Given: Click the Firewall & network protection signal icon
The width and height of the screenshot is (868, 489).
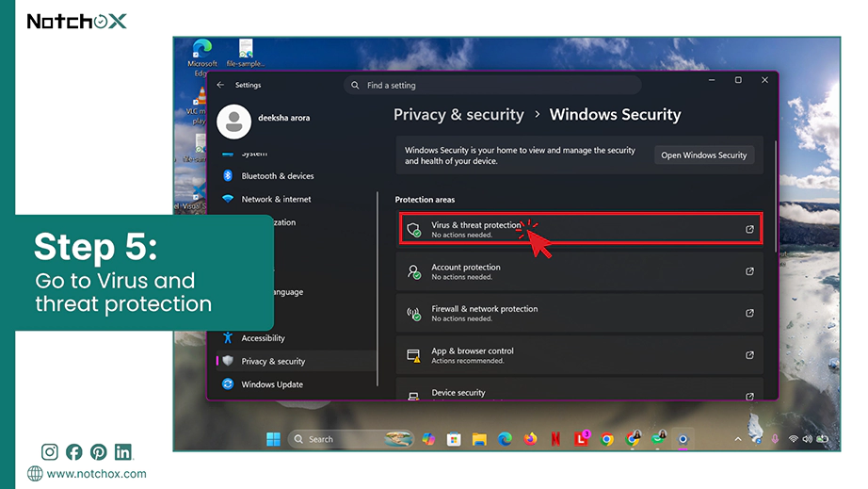Looking at the screenshot, I should tap(413, 314).
